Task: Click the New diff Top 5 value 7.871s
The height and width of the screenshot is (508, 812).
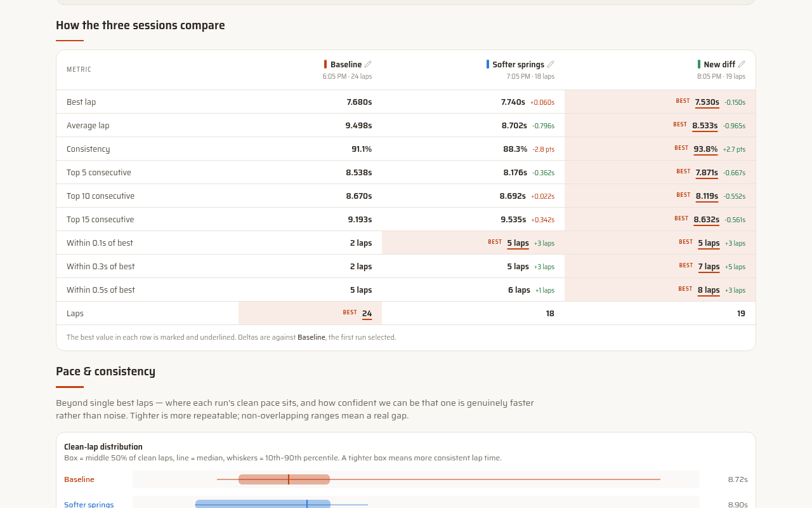Action: click(707, 172)
